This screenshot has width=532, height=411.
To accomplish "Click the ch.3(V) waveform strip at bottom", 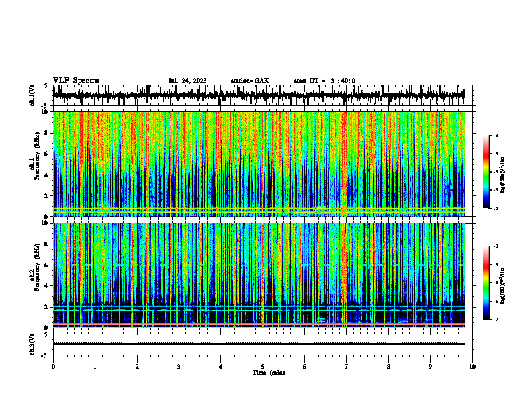I will (x=259, y=345).
